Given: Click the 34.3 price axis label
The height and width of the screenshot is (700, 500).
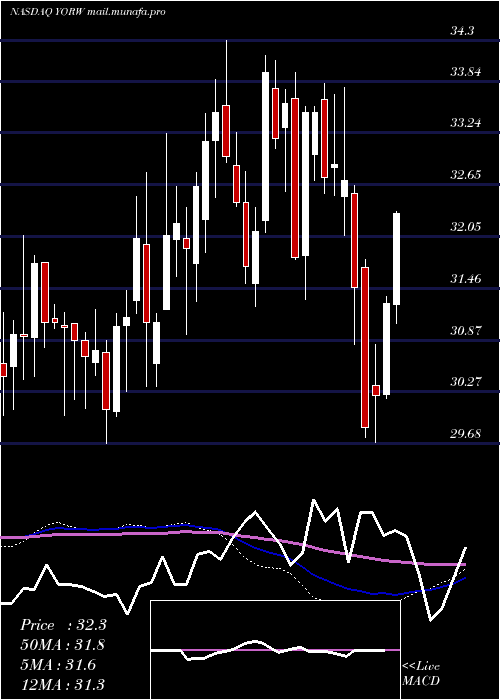Looking at the screenshot, I should 462,31.
